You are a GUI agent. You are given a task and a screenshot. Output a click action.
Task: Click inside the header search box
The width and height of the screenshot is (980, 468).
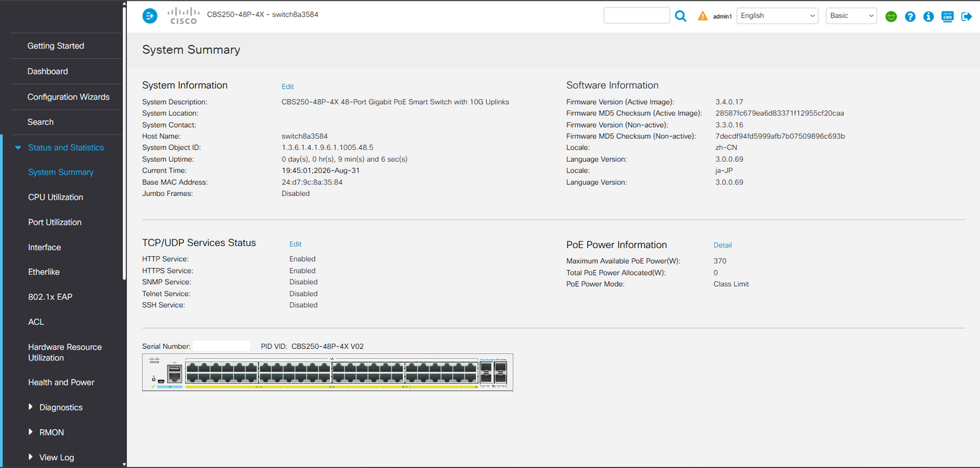click(637, 15)
